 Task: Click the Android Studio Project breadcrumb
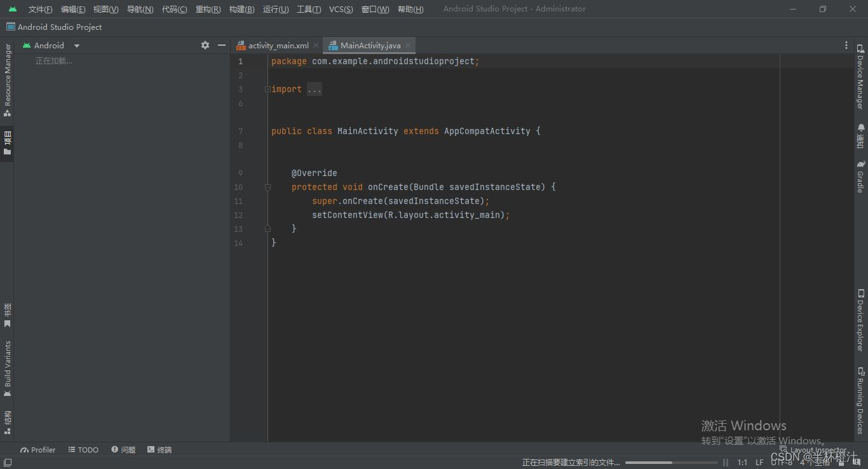click(x=60, y=27)
